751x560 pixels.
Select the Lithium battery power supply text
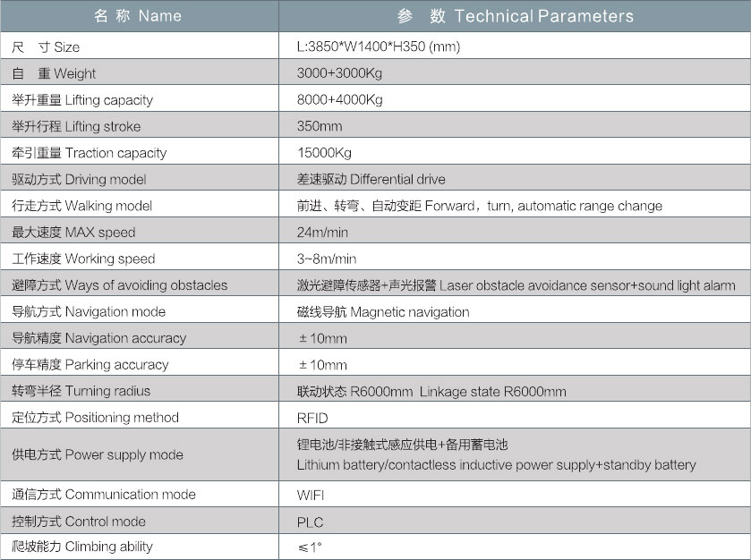pos(496,465)
